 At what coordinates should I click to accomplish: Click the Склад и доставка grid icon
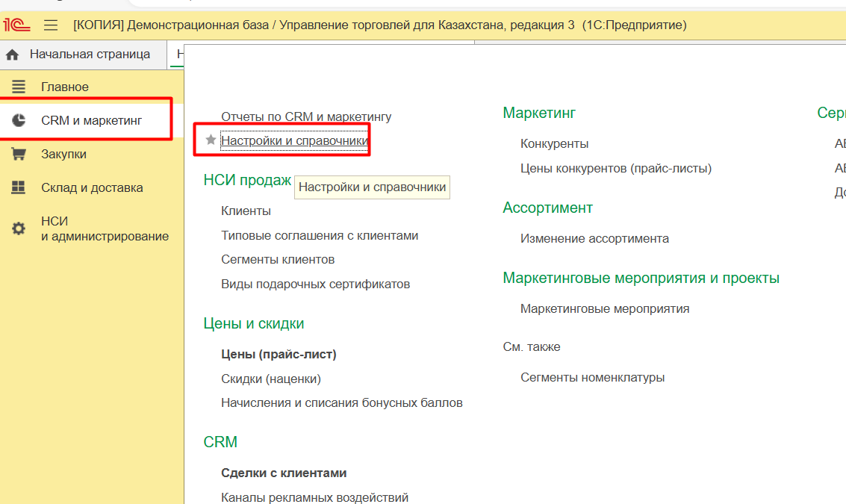point(19,188)
